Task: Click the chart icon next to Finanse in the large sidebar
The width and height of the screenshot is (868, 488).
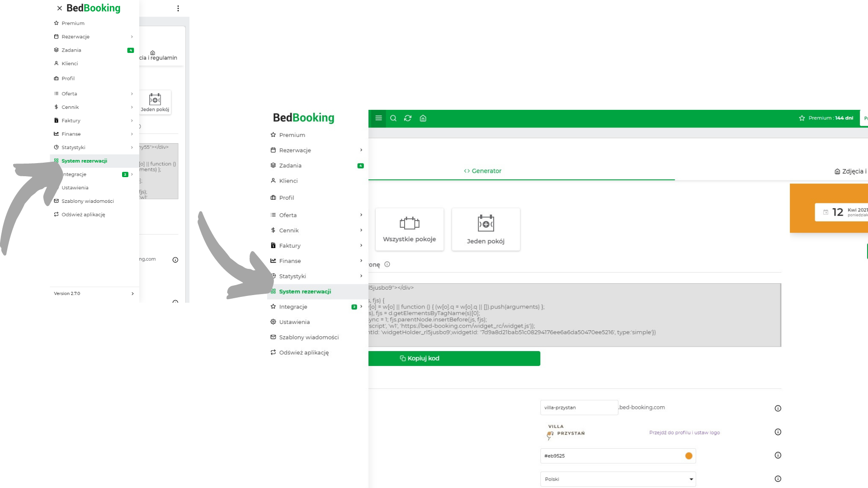Action: [x=273, y=261]
